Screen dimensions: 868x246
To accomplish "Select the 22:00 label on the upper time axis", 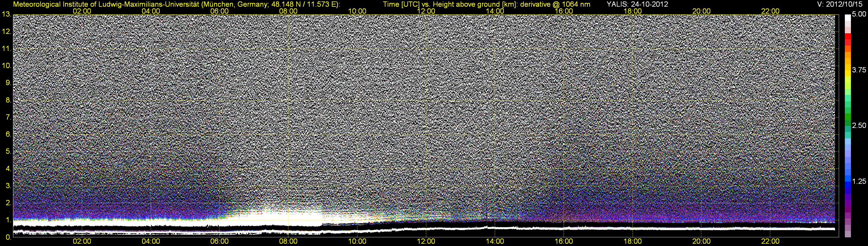I will (770, 11).
